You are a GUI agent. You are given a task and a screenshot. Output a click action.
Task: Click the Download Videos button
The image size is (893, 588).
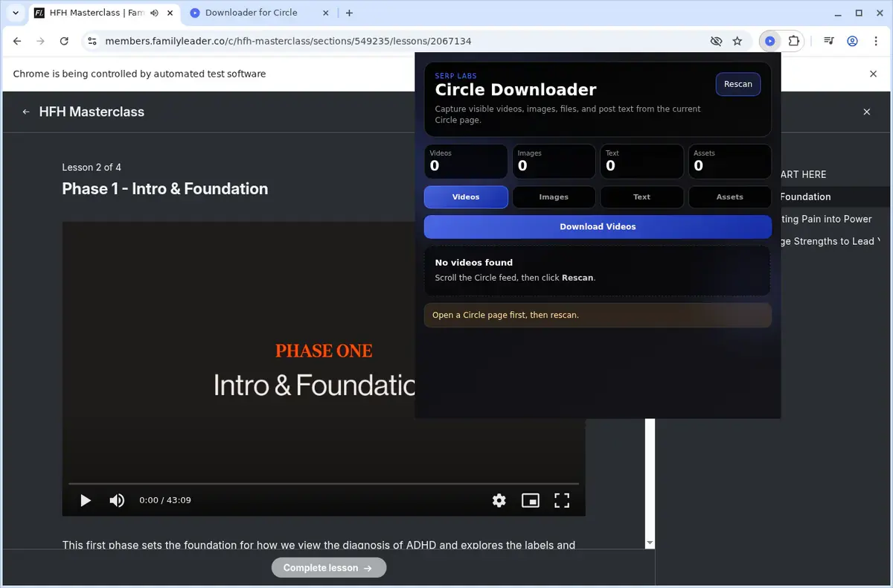[598, 227]
